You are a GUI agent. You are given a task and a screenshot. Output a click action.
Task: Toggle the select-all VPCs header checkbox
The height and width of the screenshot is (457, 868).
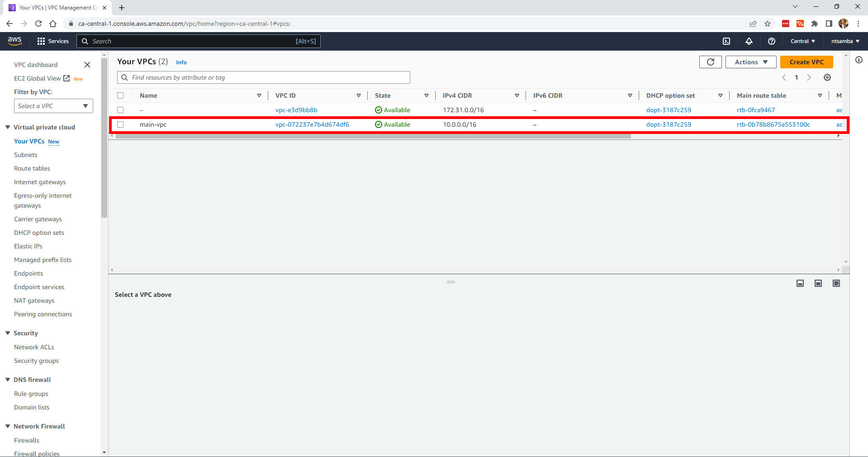[120, 95]
